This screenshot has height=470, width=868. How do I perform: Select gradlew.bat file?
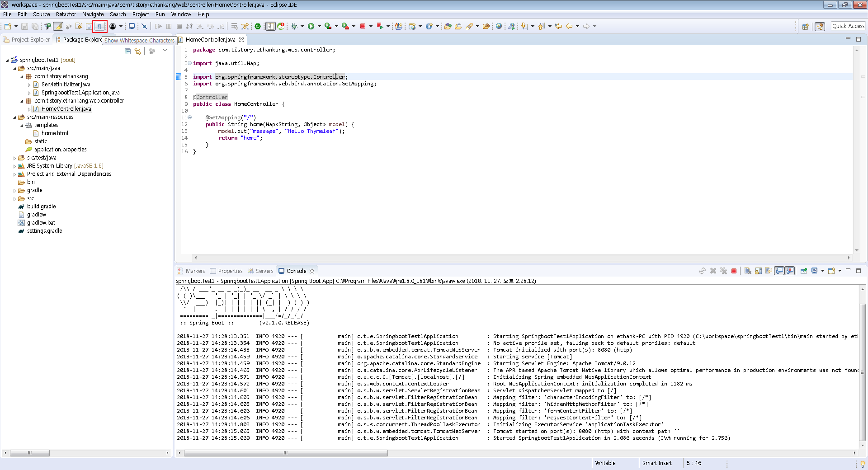(41, 223)
